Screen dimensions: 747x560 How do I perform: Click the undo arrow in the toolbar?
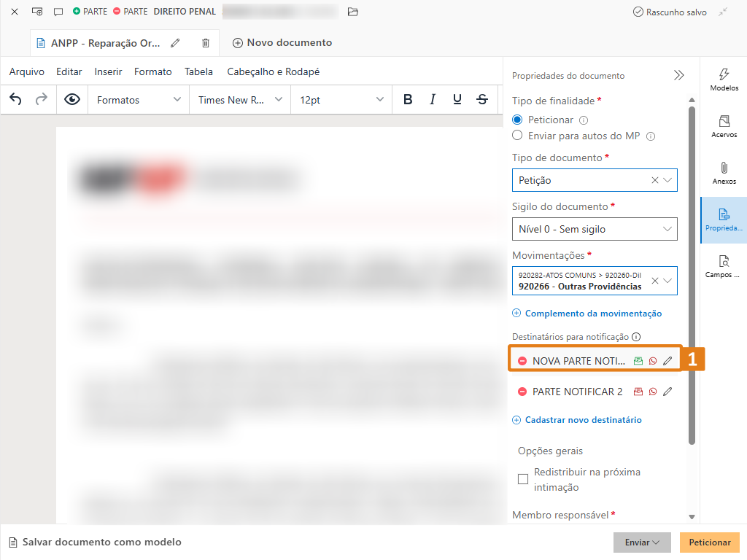[15, 100]
